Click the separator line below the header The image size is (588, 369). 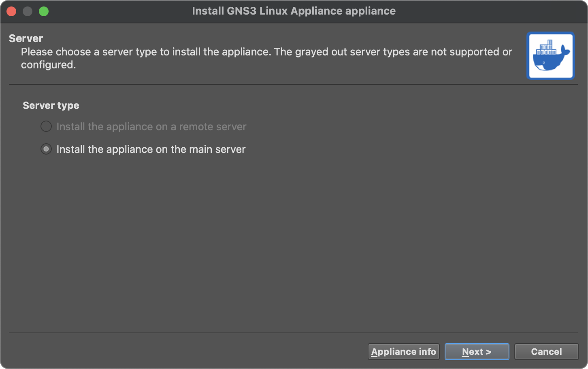click(x=293, y=84)
